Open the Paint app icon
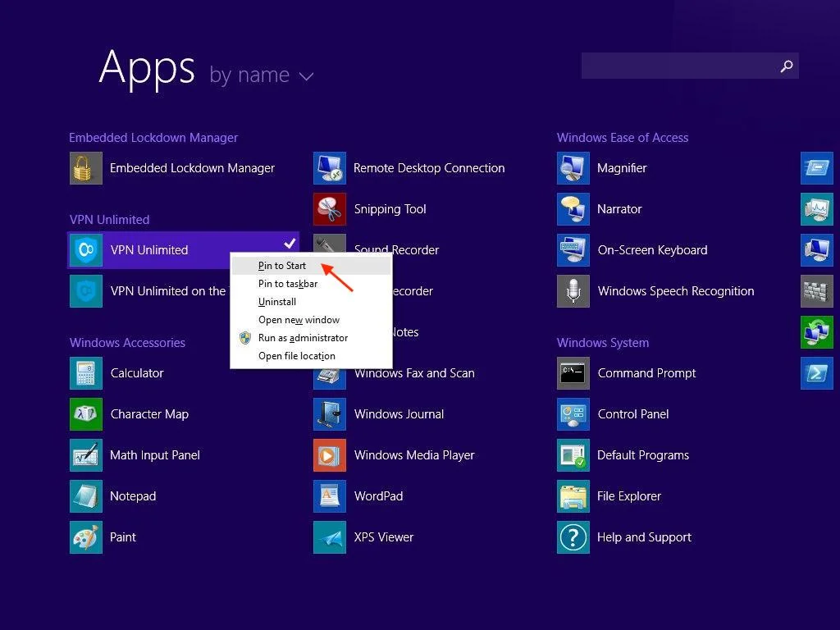 (x=86, y=537)
